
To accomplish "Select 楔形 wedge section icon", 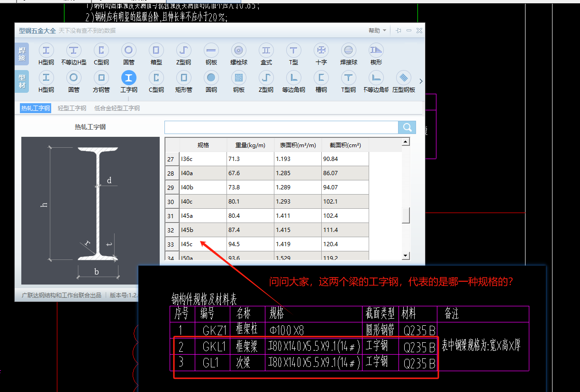I will (376, 54).
